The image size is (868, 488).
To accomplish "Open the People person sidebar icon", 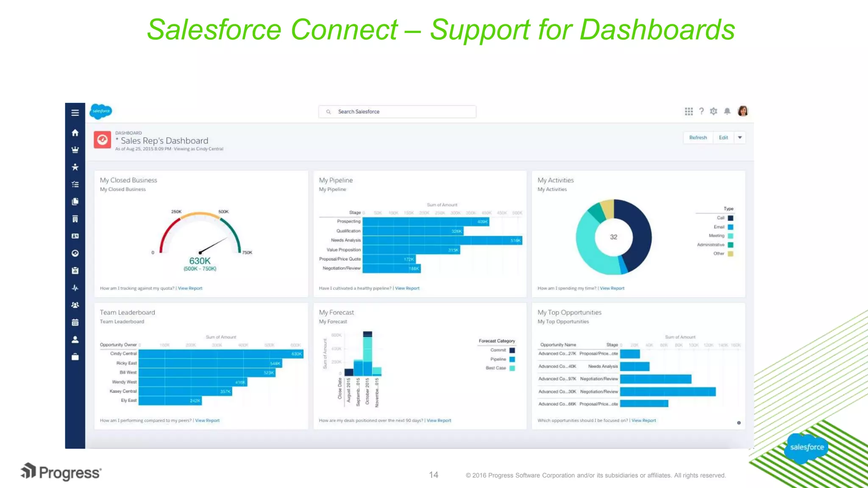I will click(x=75, y=339).
